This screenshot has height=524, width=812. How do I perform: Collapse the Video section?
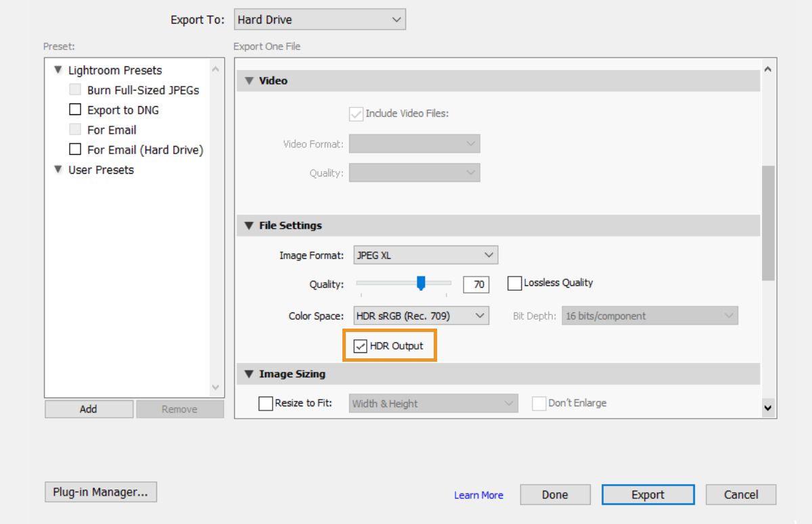tap(249, 80)
